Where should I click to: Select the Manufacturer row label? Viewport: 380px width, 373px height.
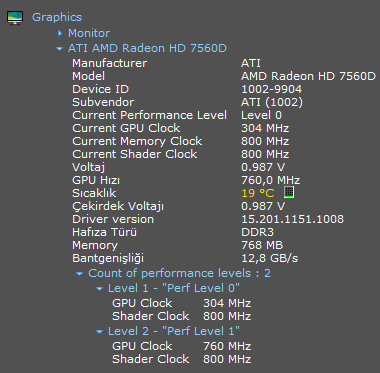pyautogui.click(x=109, y=63)
